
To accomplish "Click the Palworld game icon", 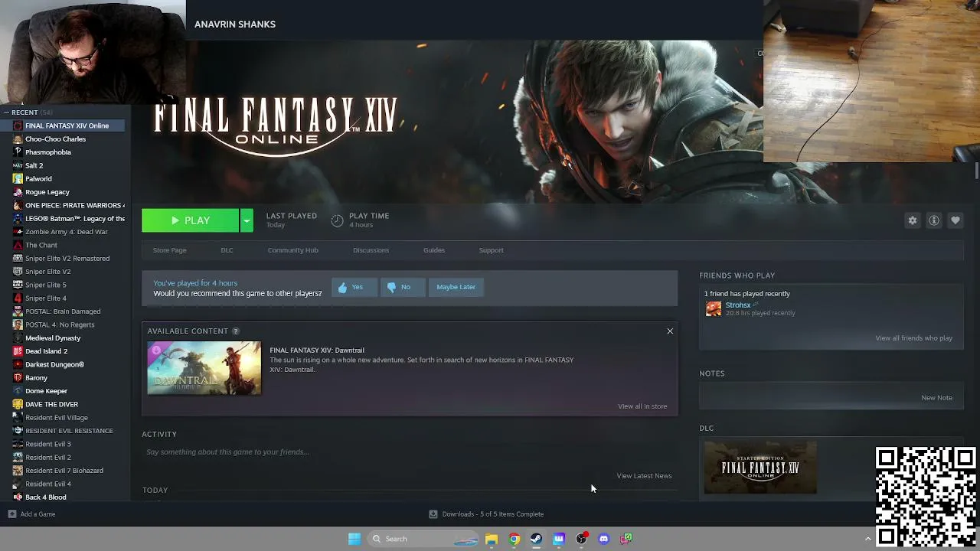I will 18,179.
